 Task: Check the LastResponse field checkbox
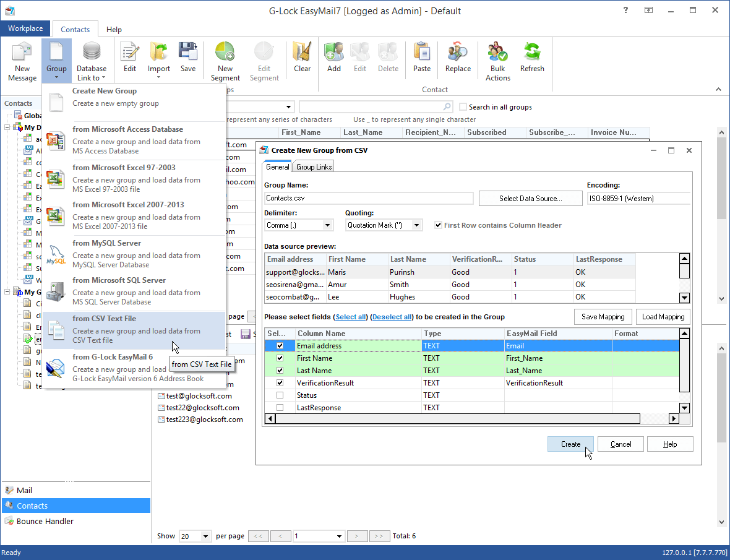[280, 407]
